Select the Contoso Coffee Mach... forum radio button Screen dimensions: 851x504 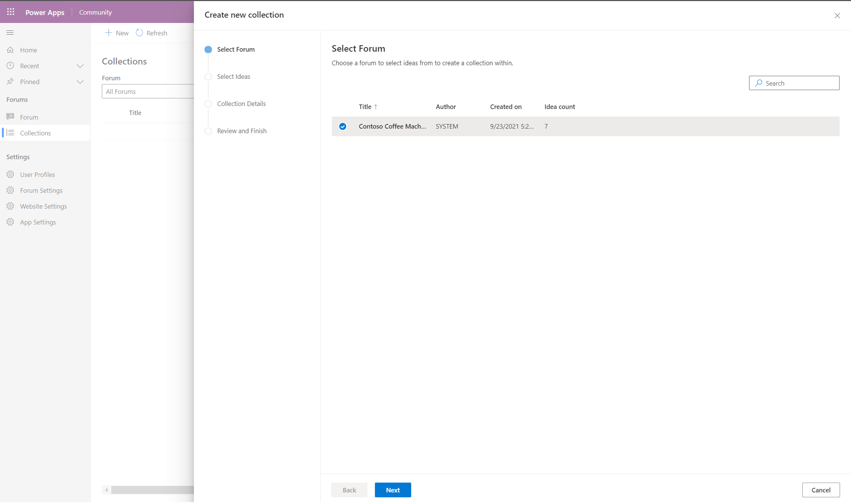[x=343, y=126]
